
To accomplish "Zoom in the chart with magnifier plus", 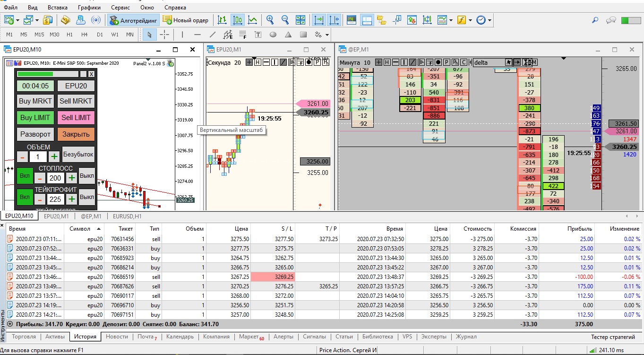I will [x=270, y=20].
